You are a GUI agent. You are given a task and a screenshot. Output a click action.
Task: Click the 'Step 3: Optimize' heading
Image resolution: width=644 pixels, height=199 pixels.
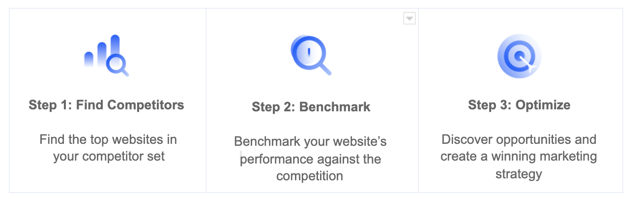coord(519,104)
